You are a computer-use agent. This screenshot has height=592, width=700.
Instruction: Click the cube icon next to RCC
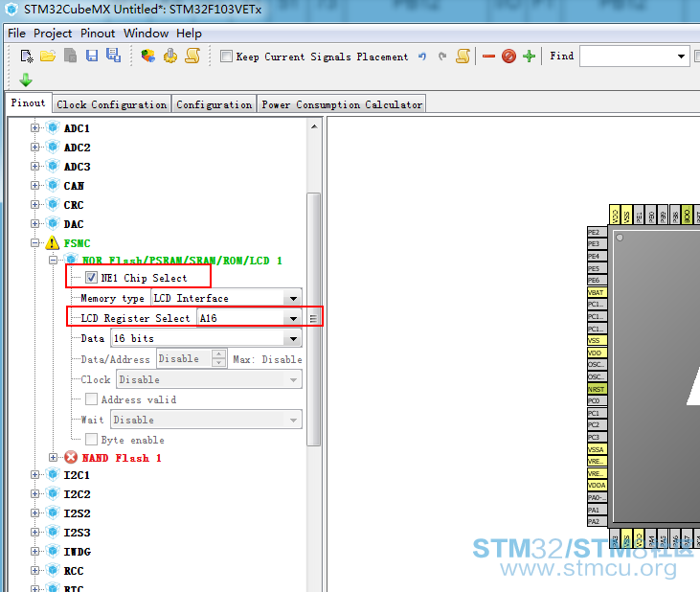click(53, 571)
